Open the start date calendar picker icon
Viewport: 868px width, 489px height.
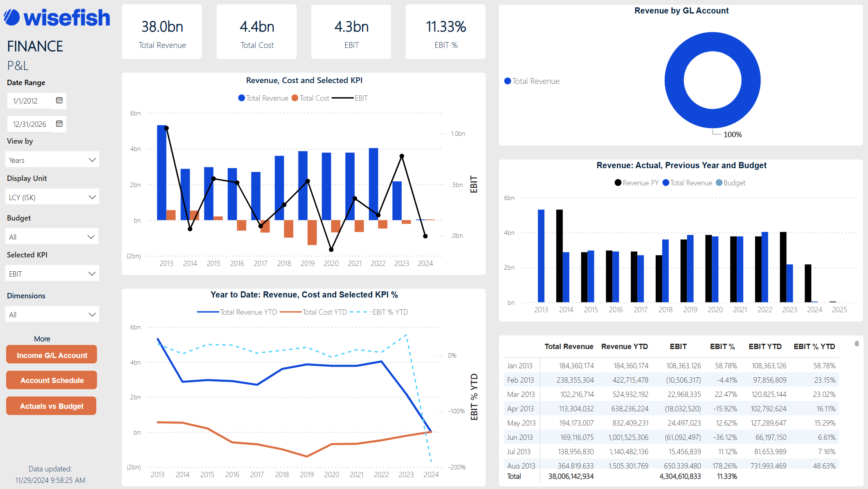(59, 101)
